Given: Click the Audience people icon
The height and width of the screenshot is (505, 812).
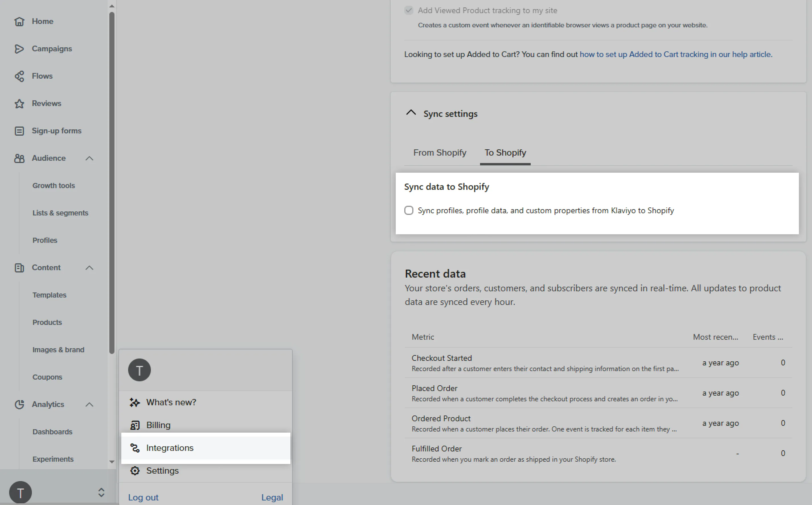Looking at the screenshot, I should click(19, 158).
